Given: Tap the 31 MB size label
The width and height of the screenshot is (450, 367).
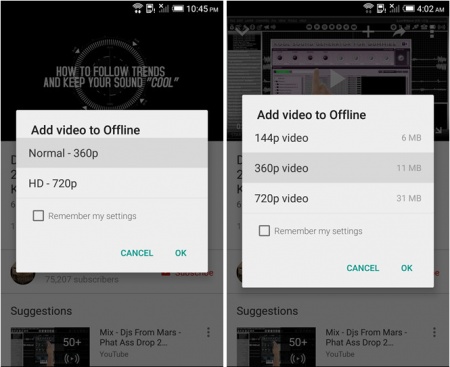Looking at the screenshot, I should click(x=409, y=198).
